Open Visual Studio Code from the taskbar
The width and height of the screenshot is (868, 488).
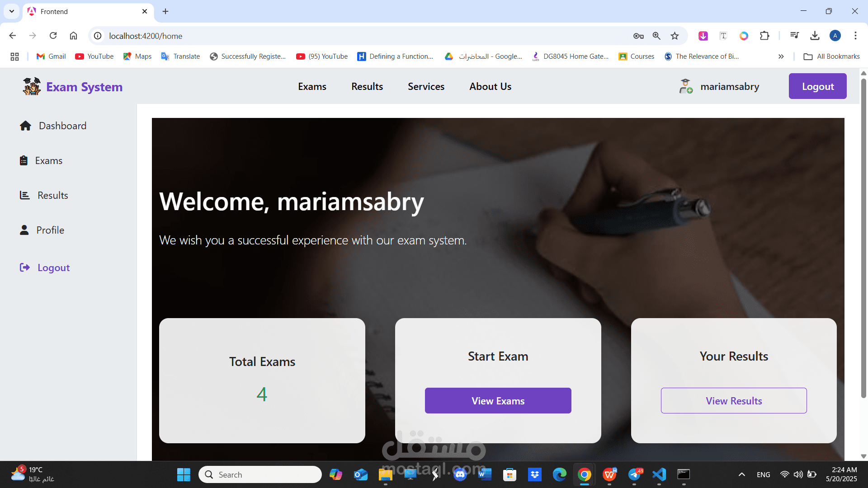point(659,474)
